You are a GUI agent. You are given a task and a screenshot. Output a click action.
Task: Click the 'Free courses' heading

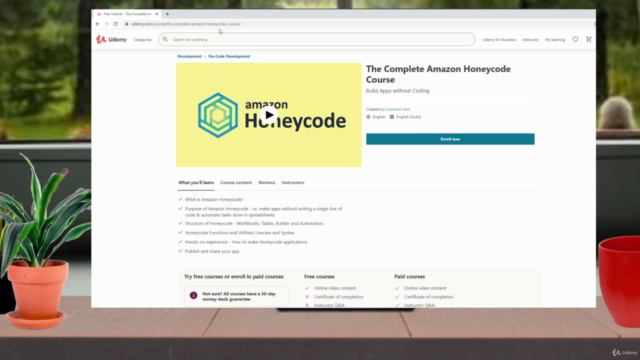(319, 277)
